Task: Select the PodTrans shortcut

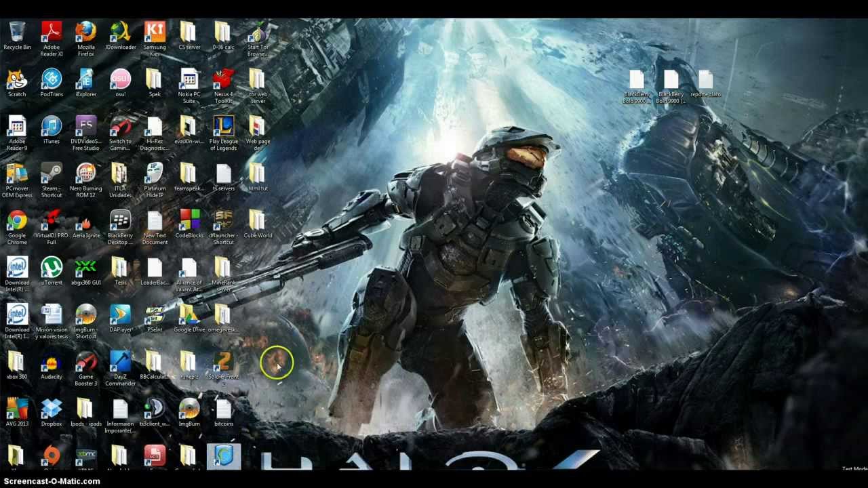Action: click(52, 83)
